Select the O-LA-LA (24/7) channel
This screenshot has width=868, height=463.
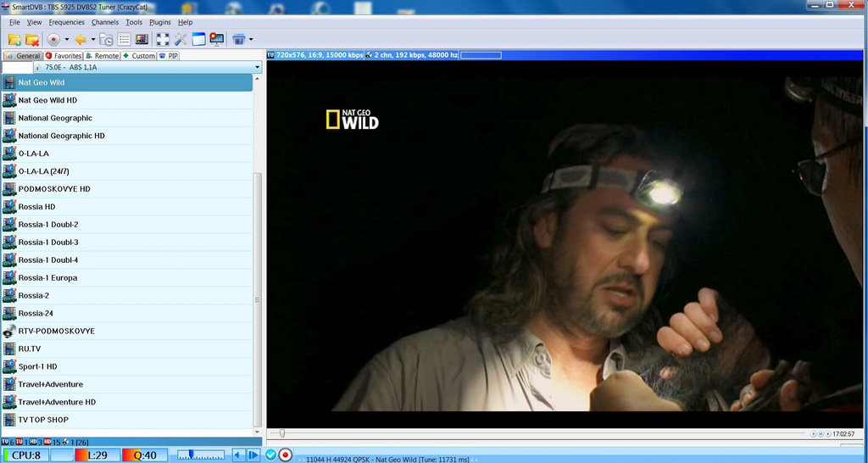(x=127, y=171)
